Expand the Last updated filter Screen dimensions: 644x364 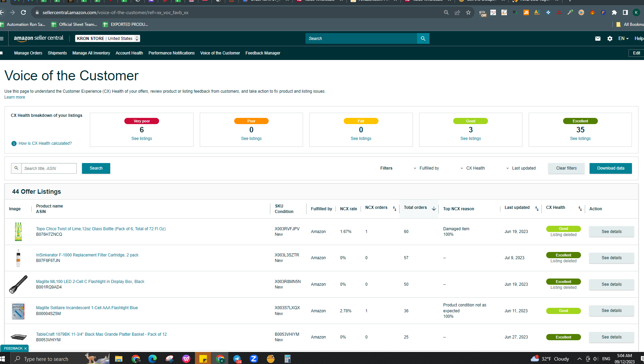tap(521, 168)
